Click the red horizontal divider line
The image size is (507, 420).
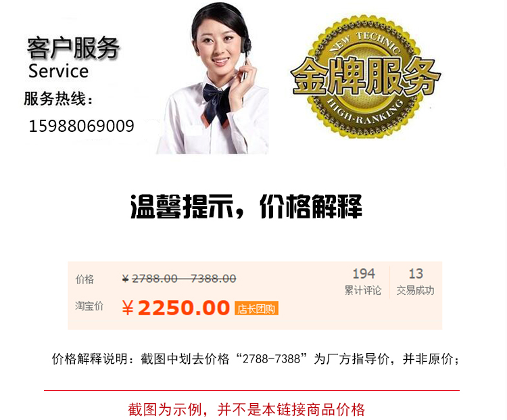251,390
